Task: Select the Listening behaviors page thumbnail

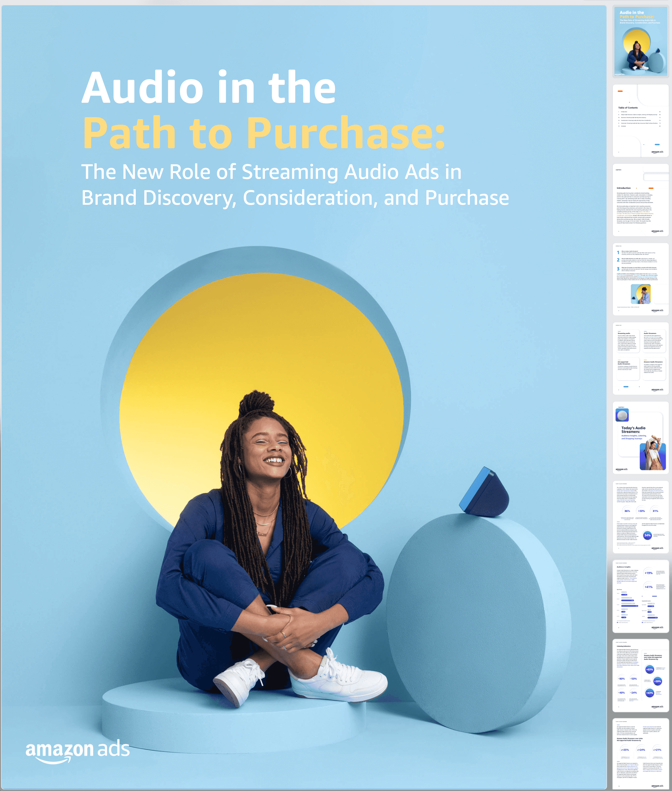Action: (x=640, y=676)
